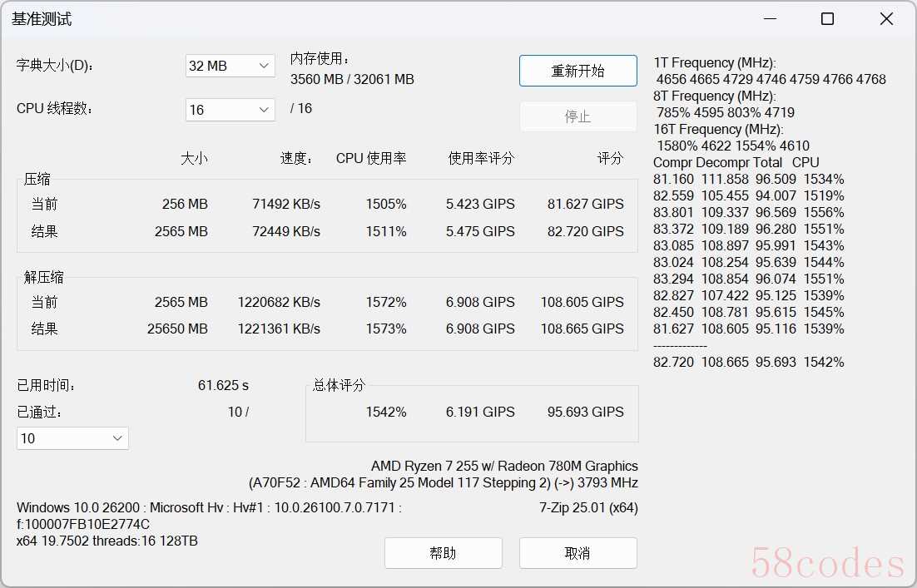Click compression result rating 82.720 GIPS

click(x=586, y=231)
